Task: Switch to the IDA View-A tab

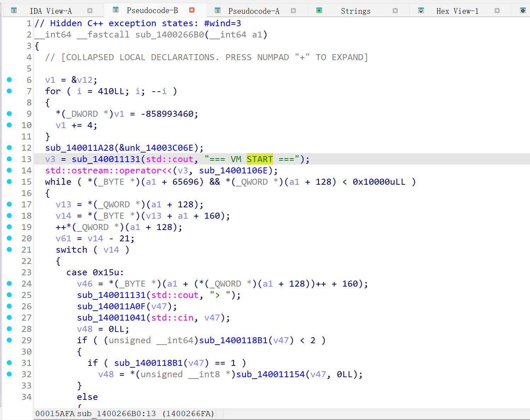Action: coord(51,11)
